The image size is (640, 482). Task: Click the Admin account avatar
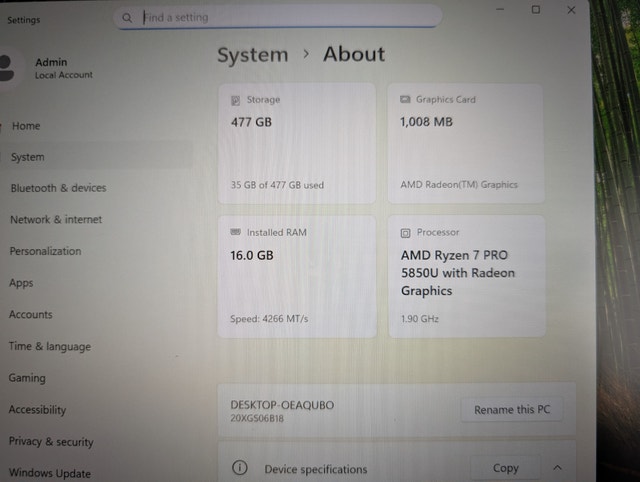click(7, 68)
